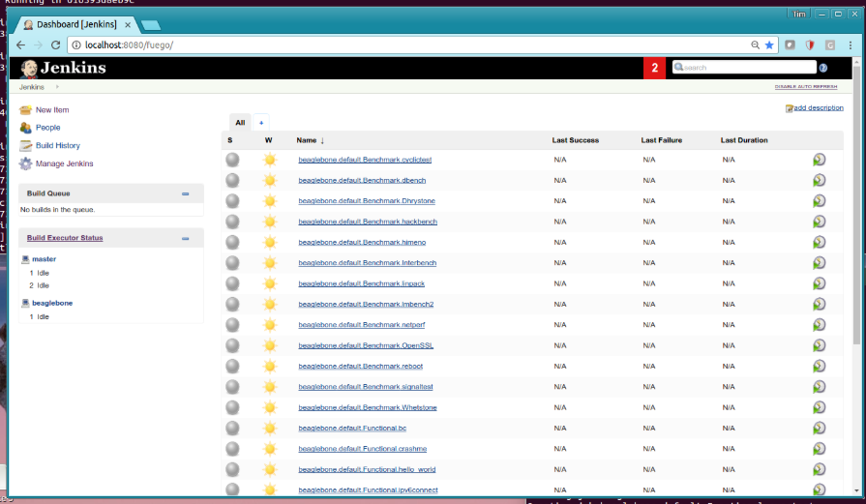Screen dimensions: 866x504
Task: Focus the Jenkins search box
Action: (744, 68)
